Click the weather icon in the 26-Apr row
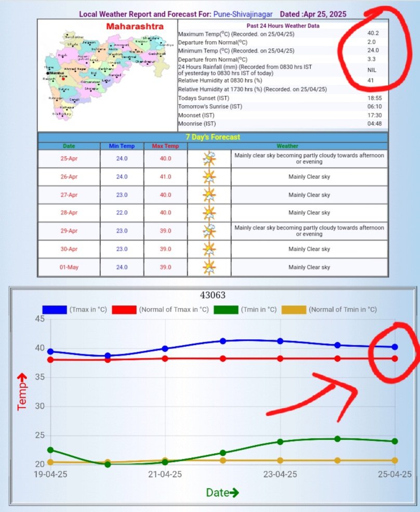Screen dimensions: 420x512 [209, 177]
